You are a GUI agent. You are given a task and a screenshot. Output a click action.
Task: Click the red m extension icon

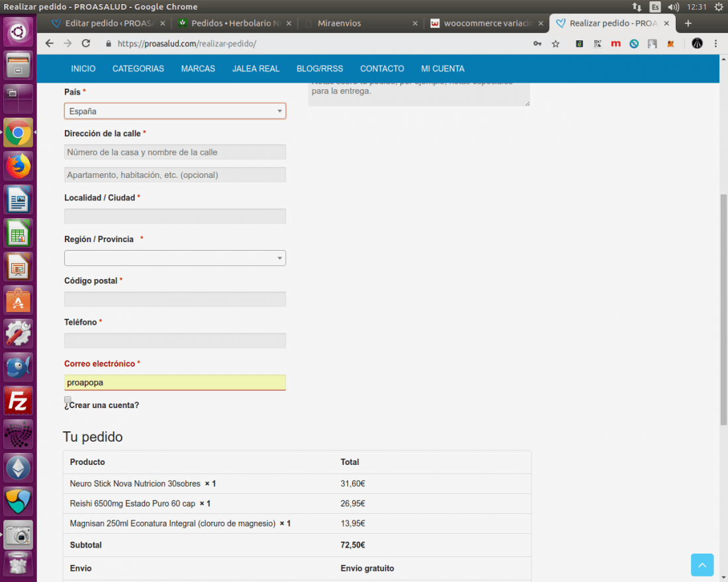(615, 44)
